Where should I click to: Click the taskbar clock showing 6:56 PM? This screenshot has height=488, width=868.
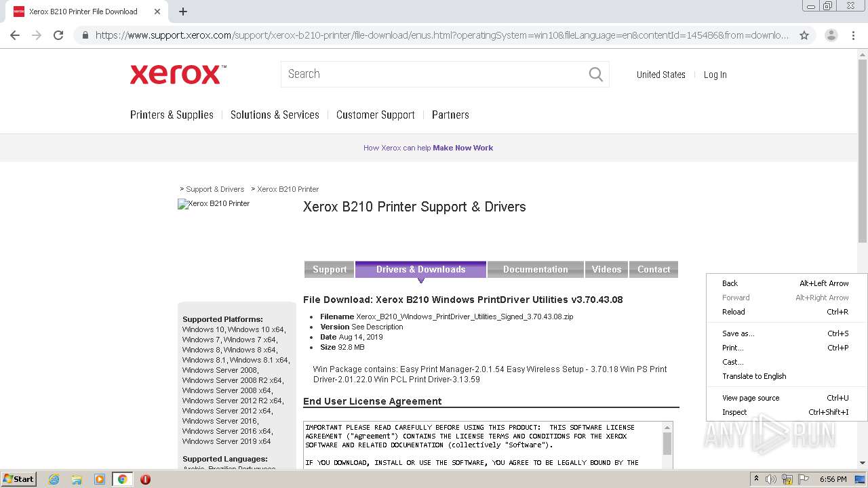833,479
